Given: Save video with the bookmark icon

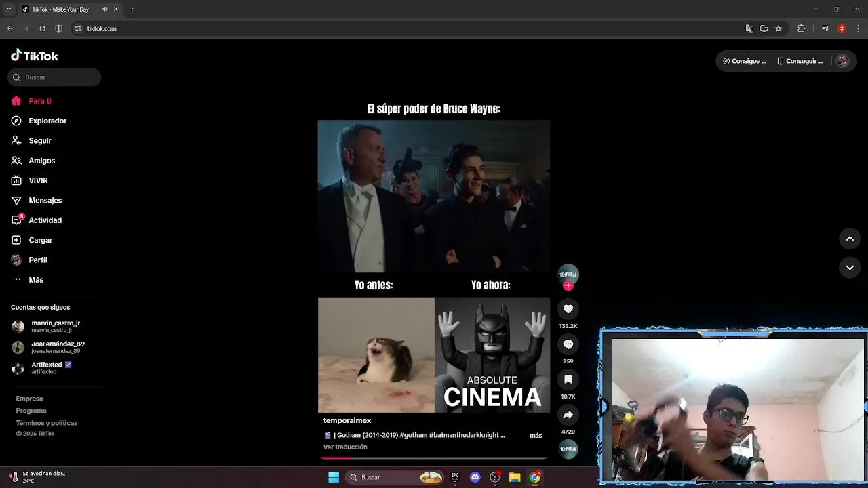Looking at the screenshot, I should tap(568, 380).
